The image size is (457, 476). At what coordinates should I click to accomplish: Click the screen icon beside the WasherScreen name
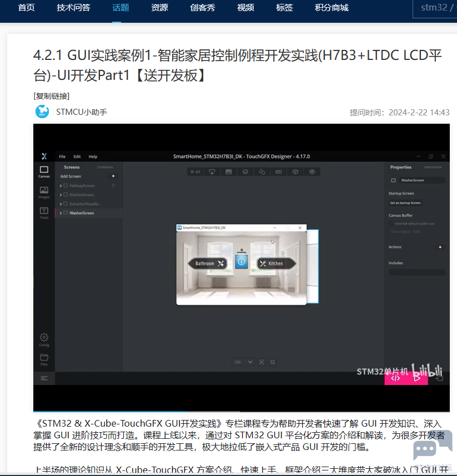[393, 180]
